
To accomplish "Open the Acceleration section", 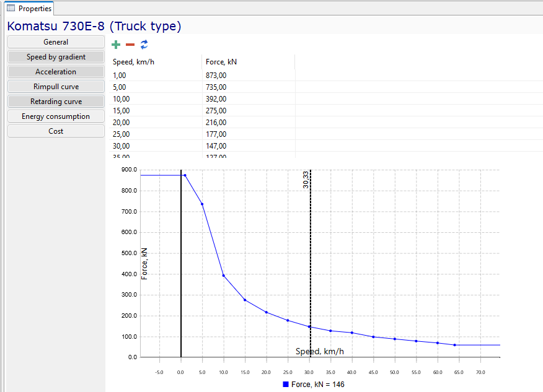I will click(x=56, y=72).
